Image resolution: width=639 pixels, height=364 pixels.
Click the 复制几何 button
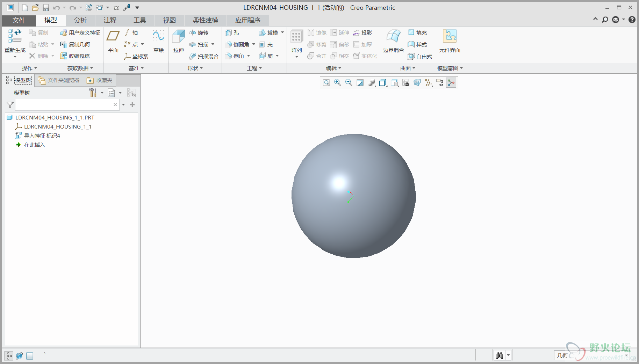coord(75,45)
